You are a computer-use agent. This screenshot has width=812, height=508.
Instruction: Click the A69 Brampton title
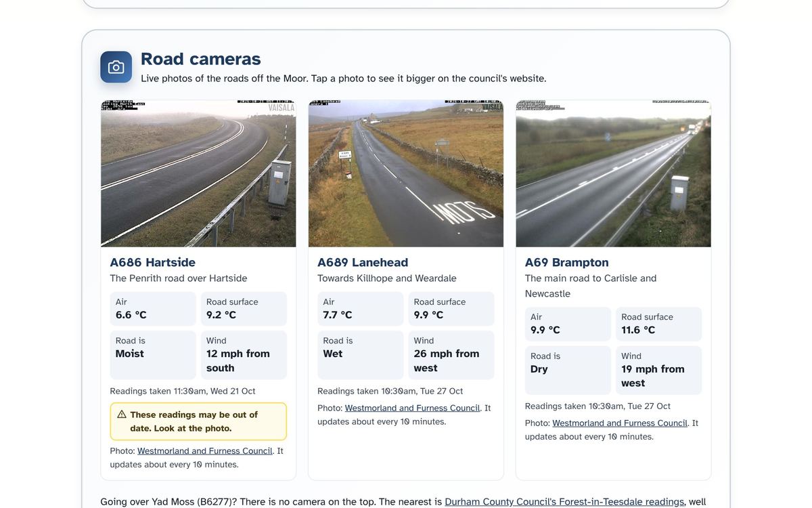[x=567, y=262]
